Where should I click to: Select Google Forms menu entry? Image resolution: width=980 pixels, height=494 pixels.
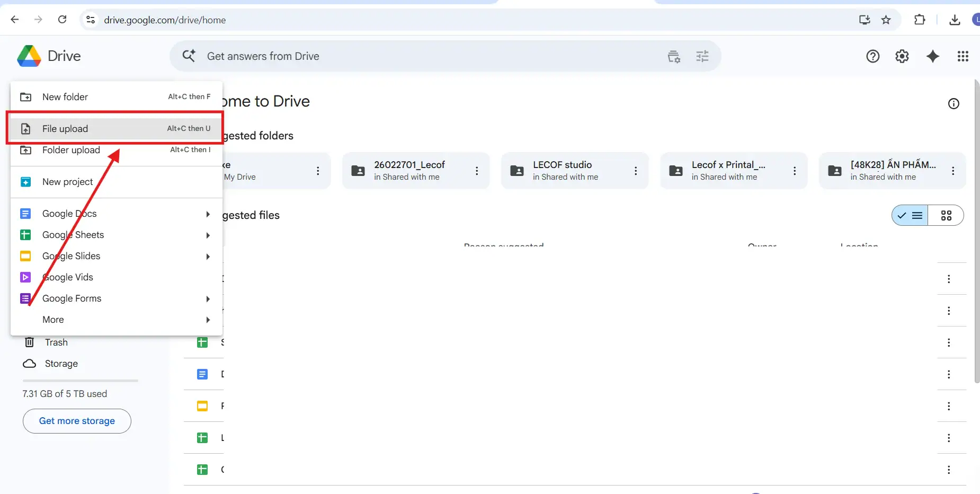[x=117, y=298]
